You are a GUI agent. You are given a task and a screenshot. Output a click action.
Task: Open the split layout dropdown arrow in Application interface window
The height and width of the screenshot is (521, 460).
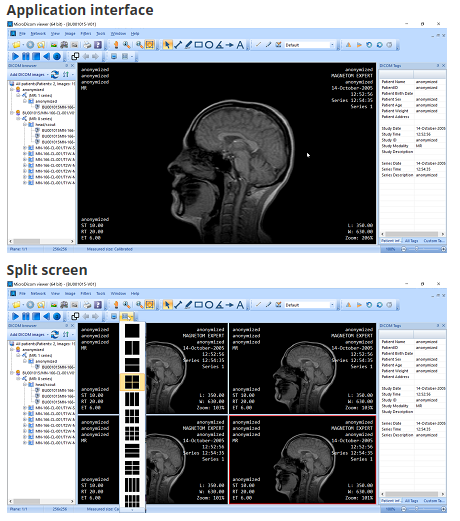click(x=132, y=57)
